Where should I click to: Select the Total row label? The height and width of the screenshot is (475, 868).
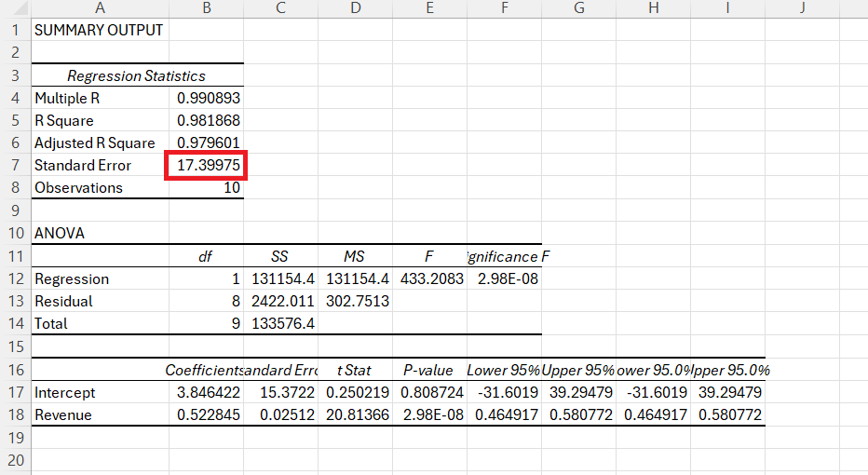(x=100, y=323)
